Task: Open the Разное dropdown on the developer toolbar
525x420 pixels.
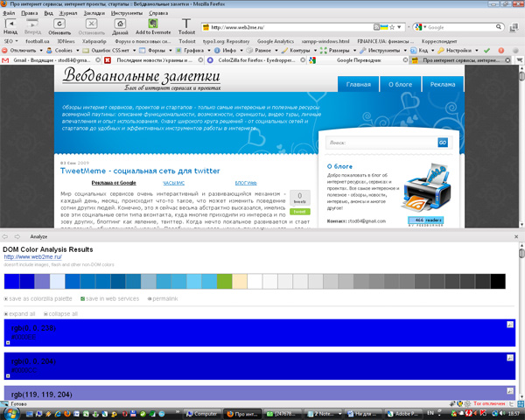Action: pos(276,51)
